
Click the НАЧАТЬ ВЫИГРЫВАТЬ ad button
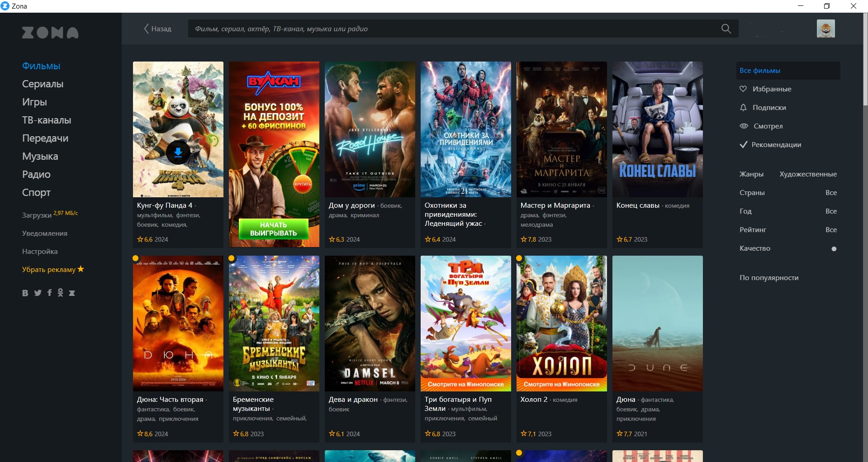(274, 229)
